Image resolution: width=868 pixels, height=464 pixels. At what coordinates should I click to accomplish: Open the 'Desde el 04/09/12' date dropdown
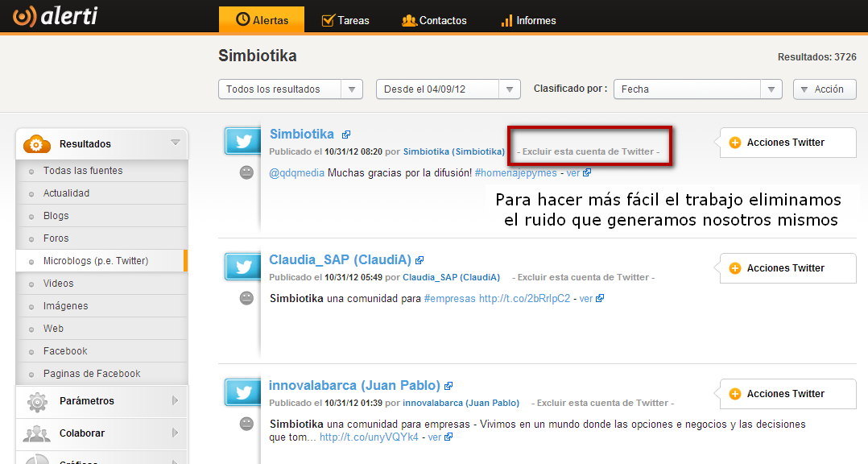click(x=448, y=89)
